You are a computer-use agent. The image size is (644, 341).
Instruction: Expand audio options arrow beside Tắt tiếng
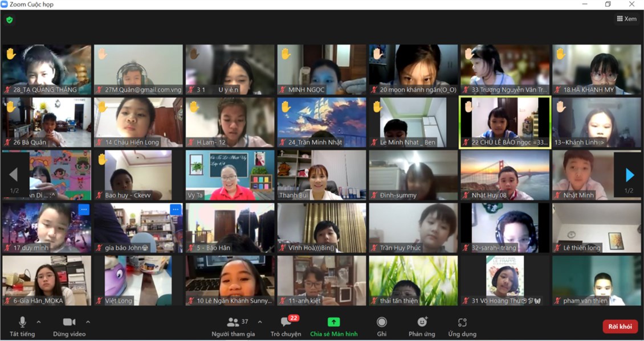tap(39, 322)
